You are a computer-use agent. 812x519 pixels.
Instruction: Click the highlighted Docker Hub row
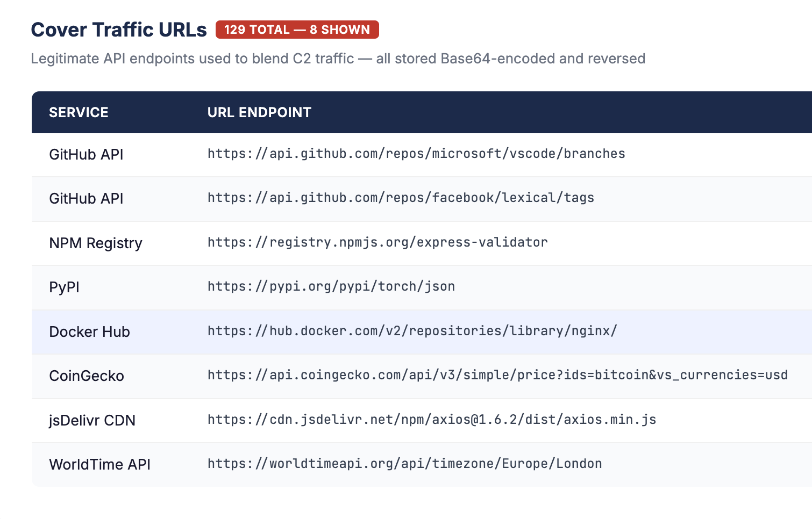(x=89, y=331)
